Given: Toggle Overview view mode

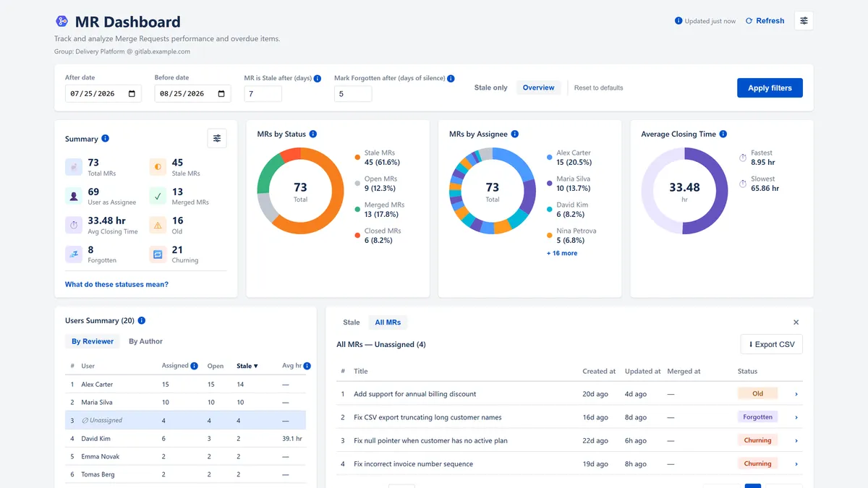Looking at the screenshot, I should pyautogui.click(x=538, y=87).
